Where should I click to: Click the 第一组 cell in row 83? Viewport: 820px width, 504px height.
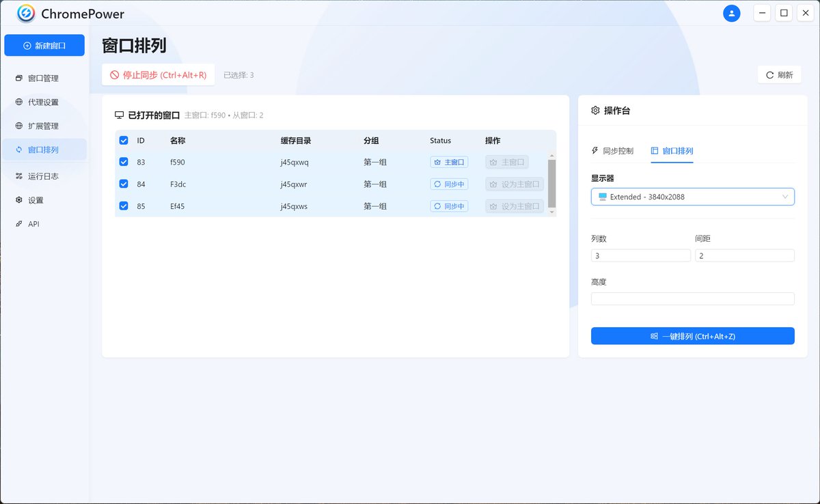375,163
